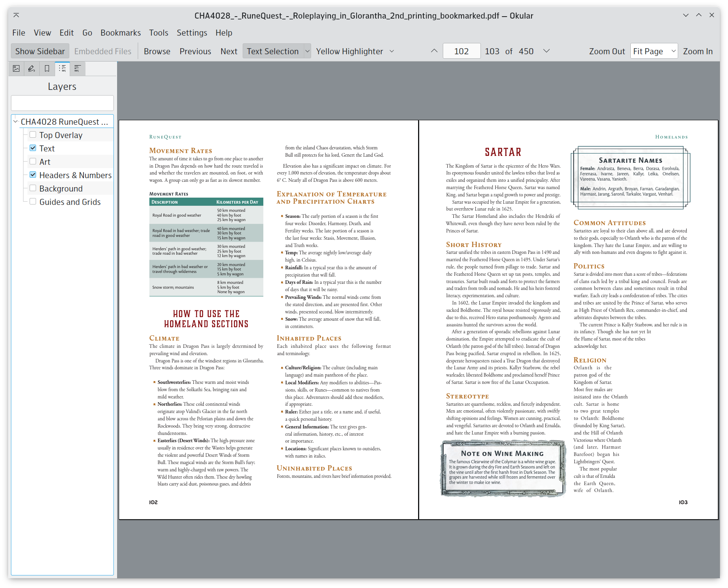This screenshot has width=728, height=588.
Task: Open the Bookmarks menu
Action: point(120,32)
